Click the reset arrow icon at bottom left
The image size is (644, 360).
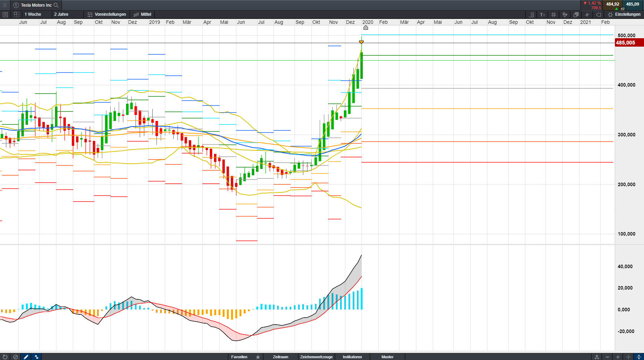pyautogui.click(x=5, y=357)
